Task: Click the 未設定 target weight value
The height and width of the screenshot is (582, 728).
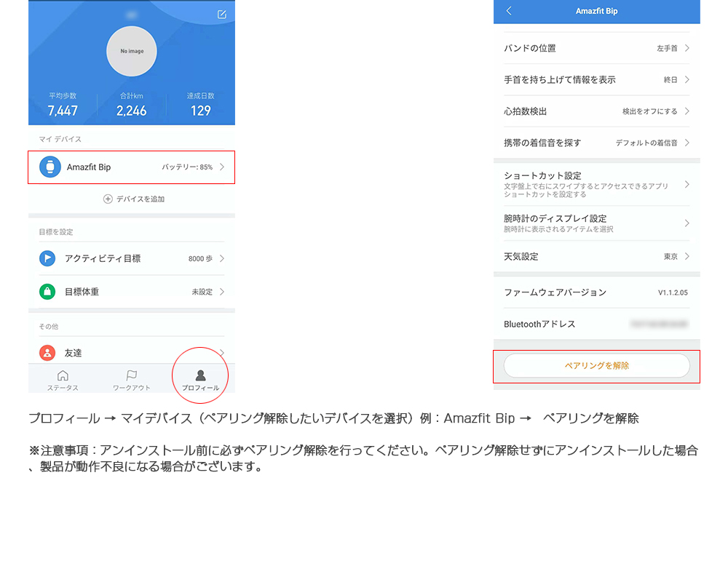Action: [x=202, y=292]
